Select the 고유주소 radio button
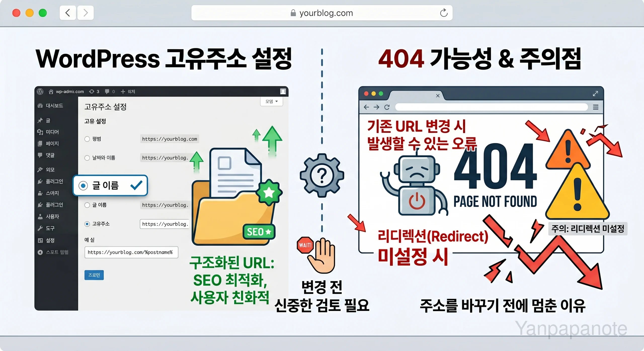 87,224
